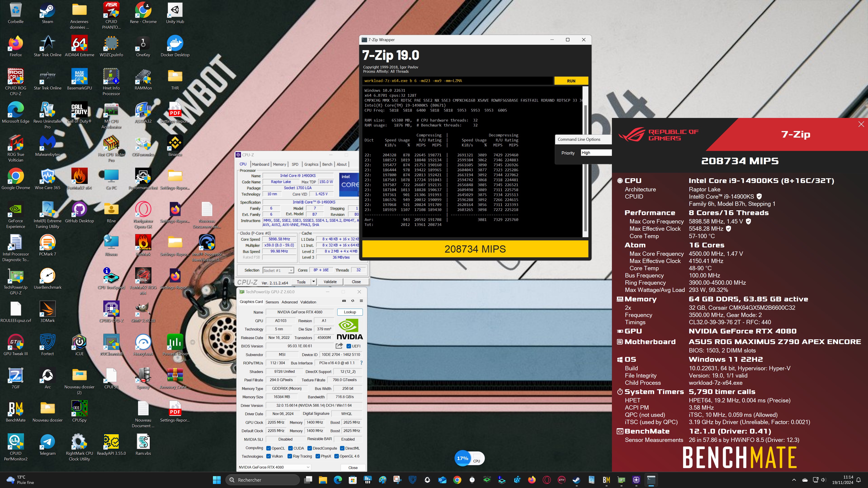Switch to the Mainboard tab in CPU-Z
The width and height of the screenshot is (868, 488).
click(260, 164)
